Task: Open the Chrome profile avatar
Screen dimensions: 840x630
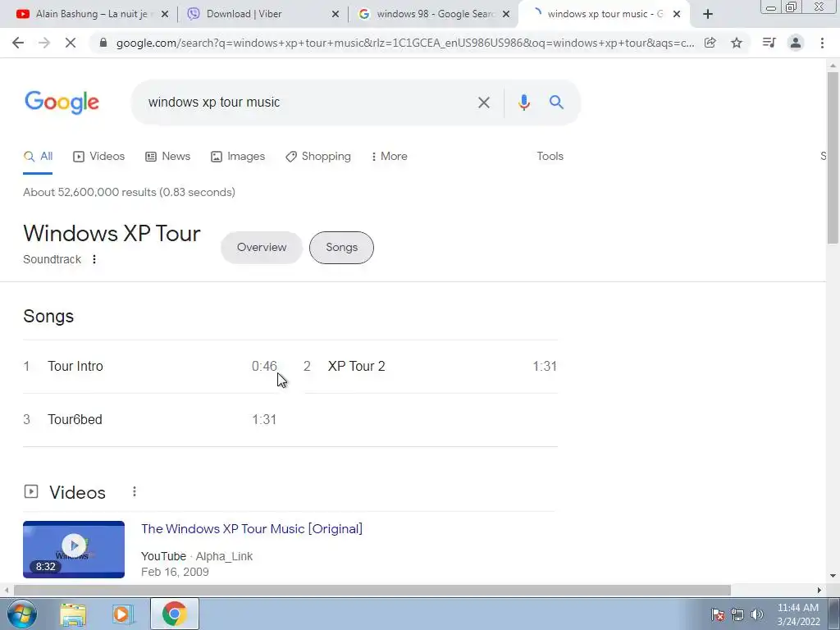Action: tap(796, 43)
